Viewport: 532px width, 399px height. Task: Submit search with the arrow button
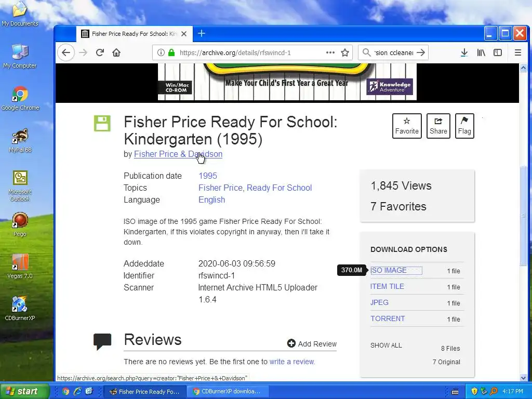click(421, 52)
